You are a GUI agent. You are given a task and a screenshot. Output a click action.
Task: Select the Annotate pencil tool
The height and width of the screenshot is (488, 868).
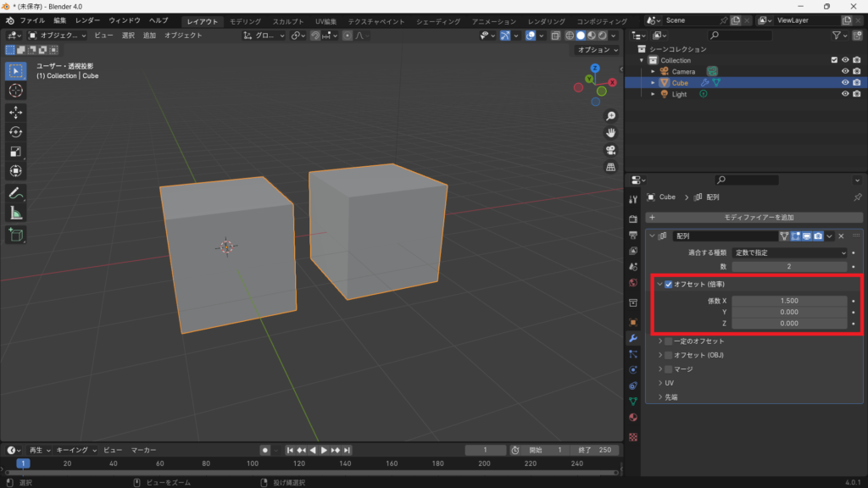16,193
